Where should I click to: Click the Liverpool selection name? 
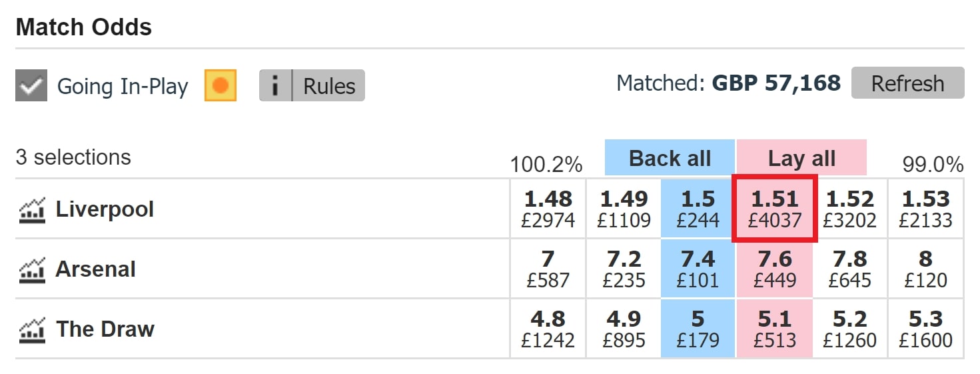105,209
